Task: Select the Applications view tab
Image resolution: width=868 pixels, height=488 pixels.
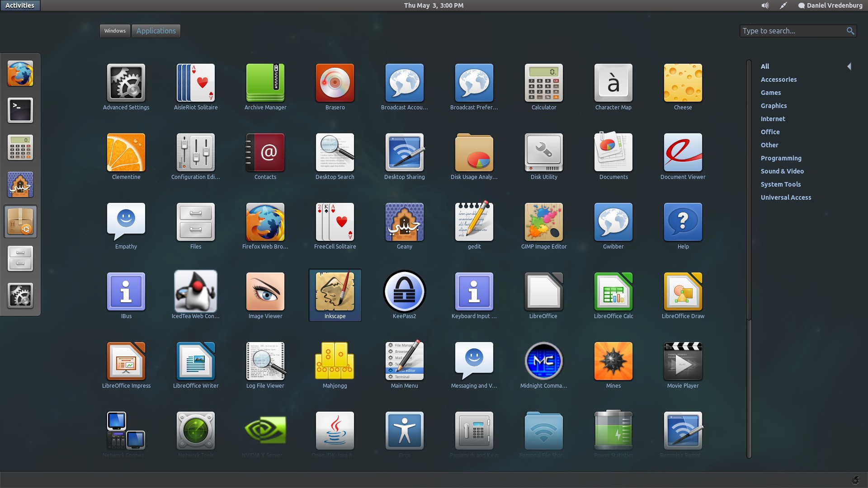Action: click(x=156, y=31)
